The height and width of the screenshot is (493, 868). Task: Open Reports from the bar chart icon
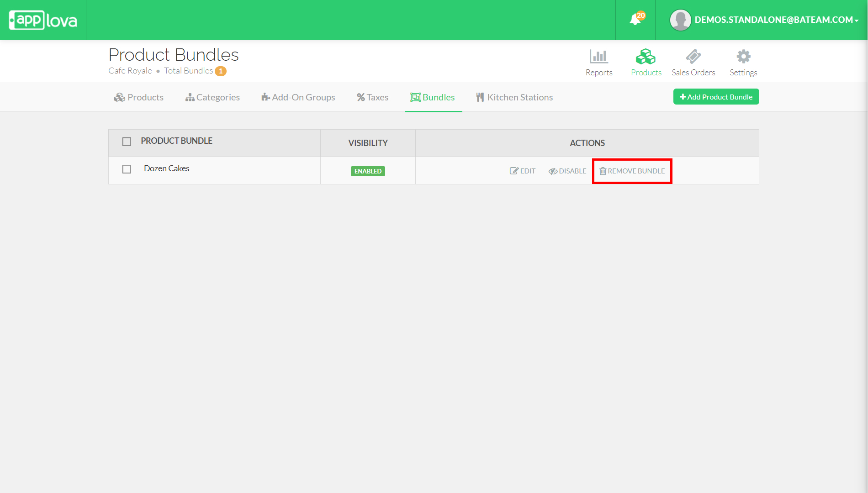[x=598, y=57]
